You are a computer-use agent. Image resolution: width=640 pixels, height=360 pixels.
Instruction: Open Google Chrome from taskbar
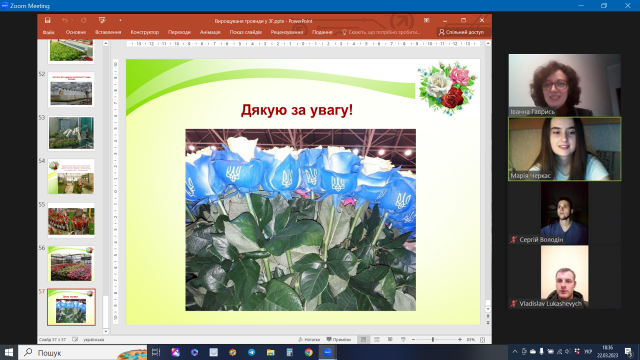pyautogui.click(x=309, y=352)
